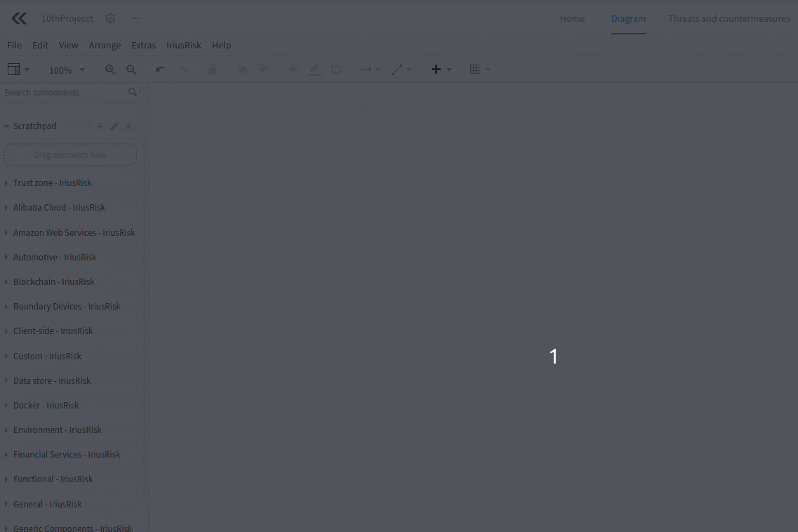This screenshot has width=798, height=532.
Task: Expand Docker - IriusRisk
Action: click(6, 405)
